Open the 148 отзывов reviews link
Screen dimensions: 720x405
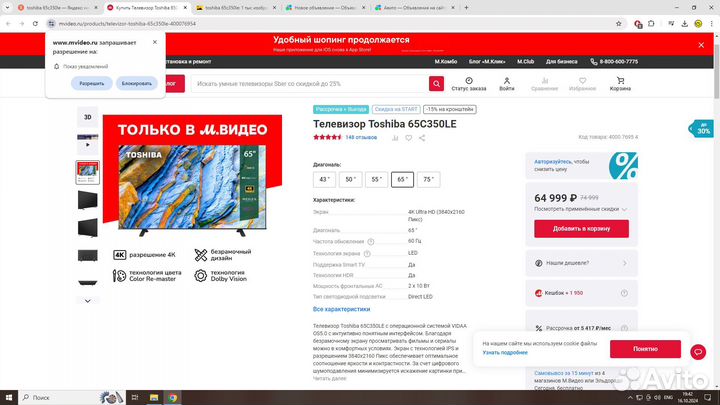[361, 137]
